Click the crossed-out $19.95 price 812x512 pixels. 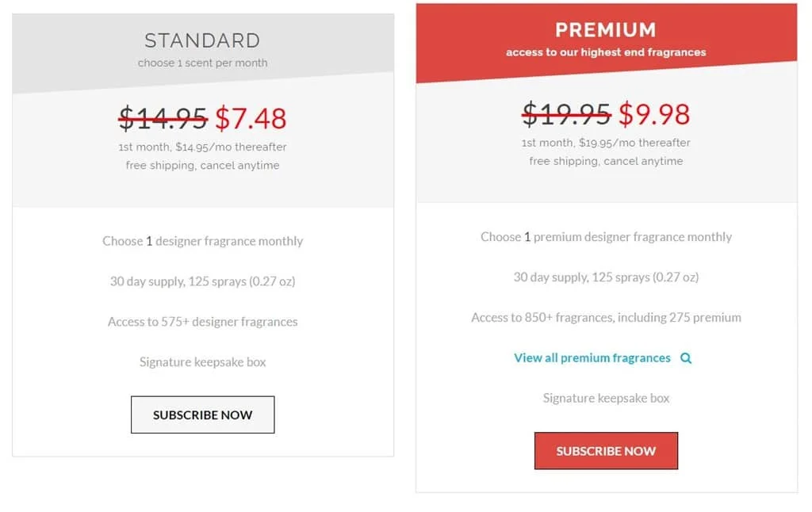(566, 114)
